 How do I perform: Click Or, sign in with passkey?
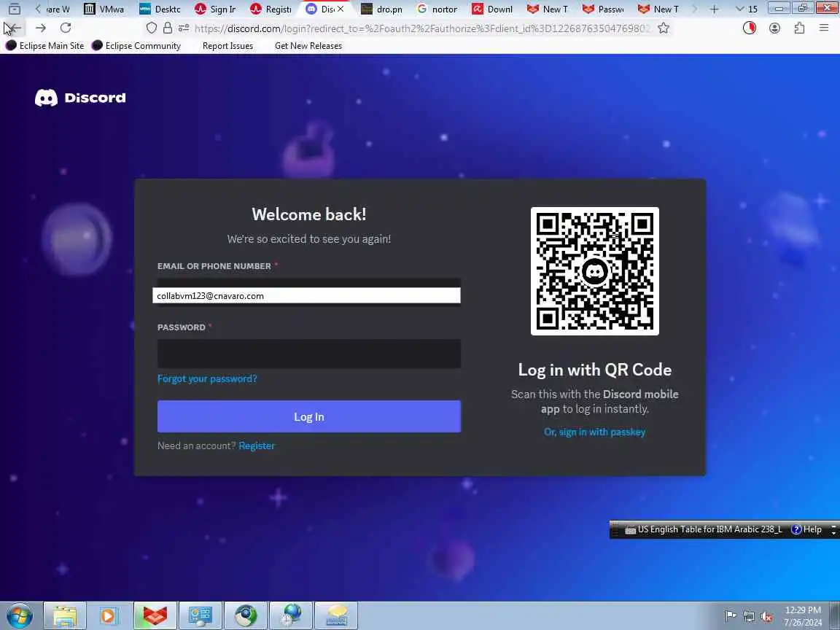[x=595, y=432]
